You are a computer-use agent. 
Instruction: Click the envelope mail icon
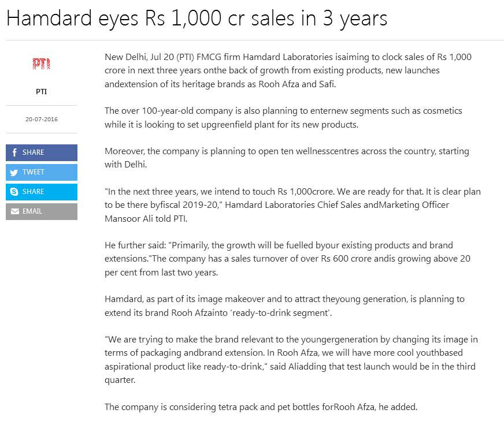15,211
